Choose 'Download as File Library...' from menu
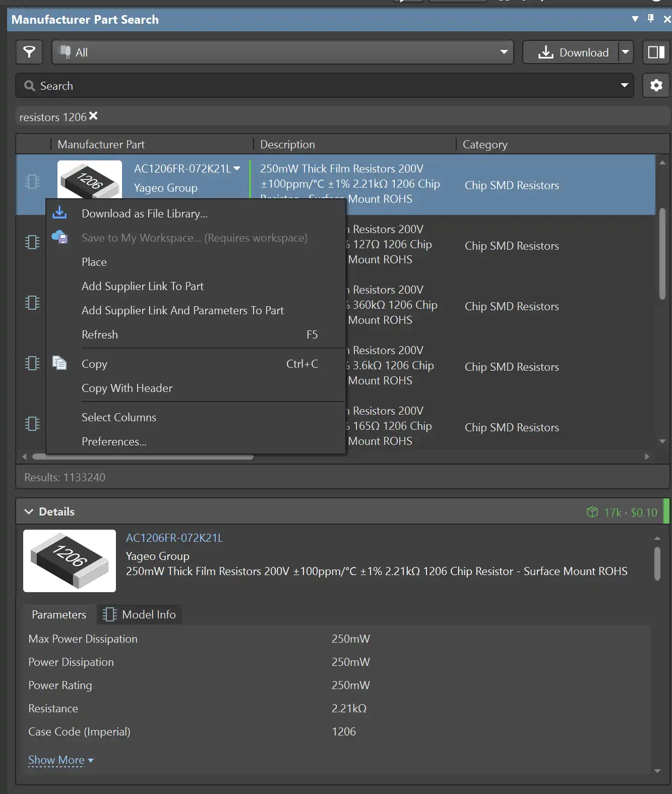The height and width of the screenshot is (794, 672). pos(144,213)
